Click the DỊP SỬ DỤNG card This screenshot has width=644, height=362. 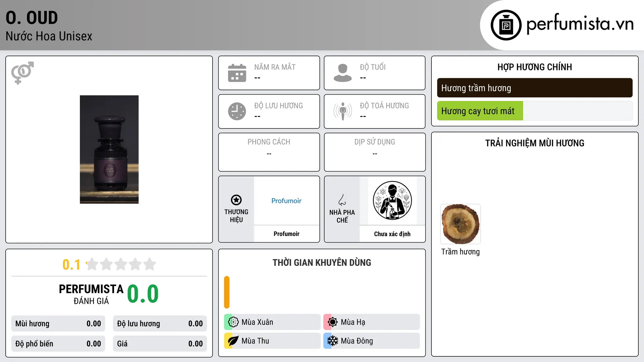coord(375,152)
